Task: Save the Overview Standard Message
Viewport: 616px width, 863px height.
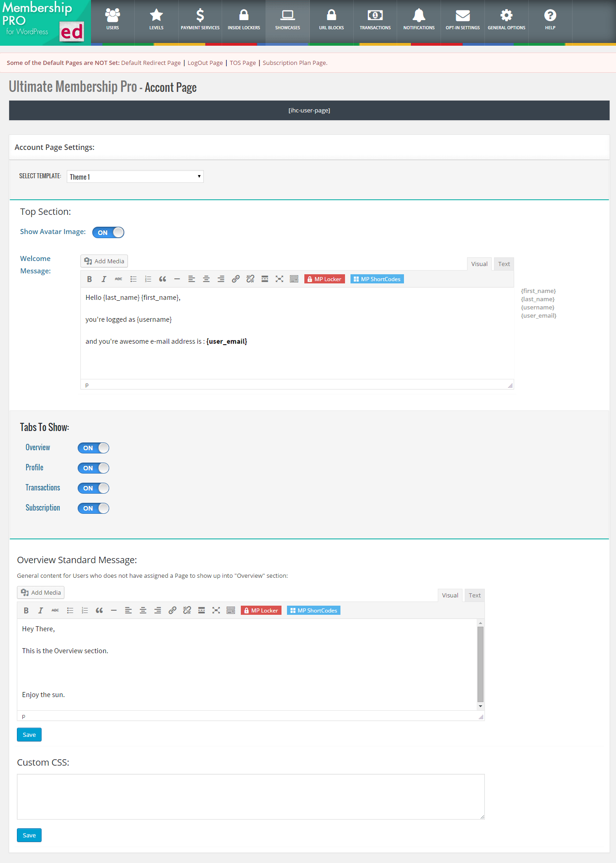Action: pyautogui.click(x=29, y=735)
